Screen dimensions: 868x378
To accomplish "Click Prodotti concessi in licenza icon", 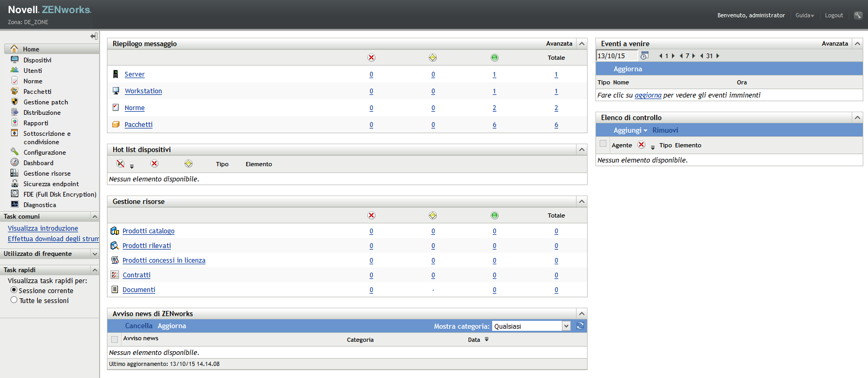I will click(115, 260).
